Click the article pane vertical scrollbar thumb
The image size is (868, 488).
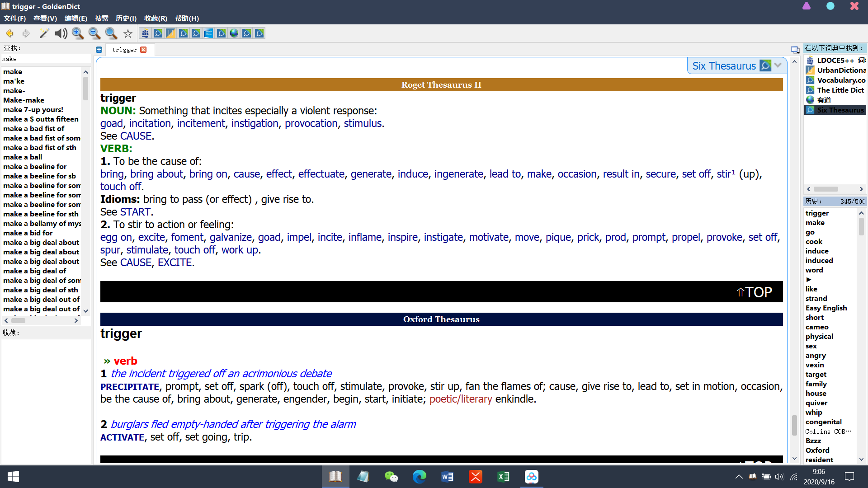click(x=794, y=425)
